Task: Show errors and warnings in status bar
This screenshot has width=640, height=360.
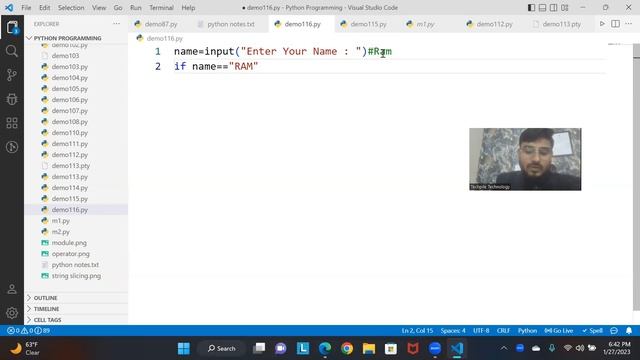Action: point(29,331)
